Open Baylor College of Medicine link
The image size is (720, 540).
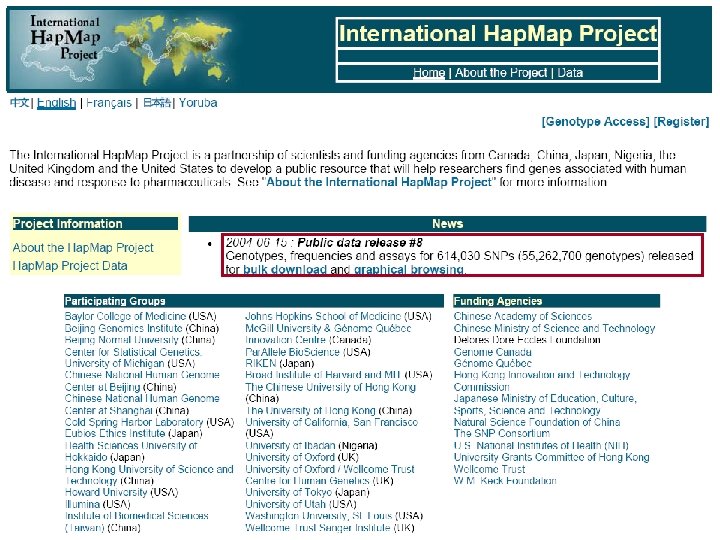125,316
